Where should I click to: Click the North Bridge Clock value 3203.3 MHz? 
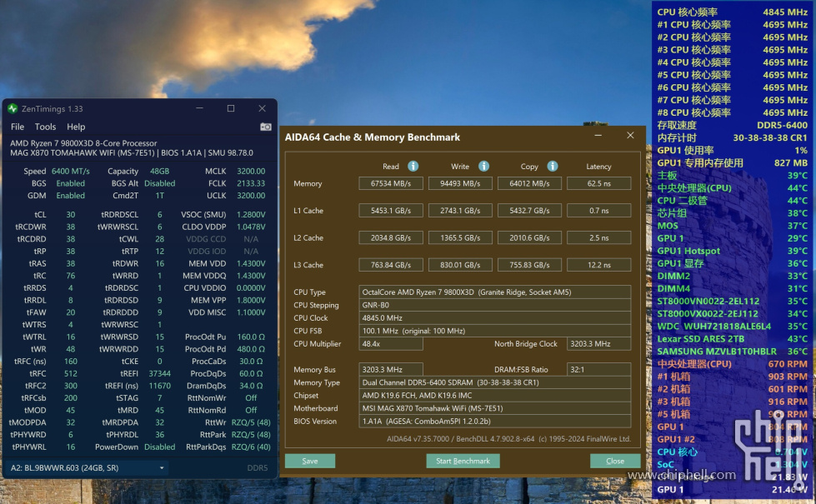[599, 344]
